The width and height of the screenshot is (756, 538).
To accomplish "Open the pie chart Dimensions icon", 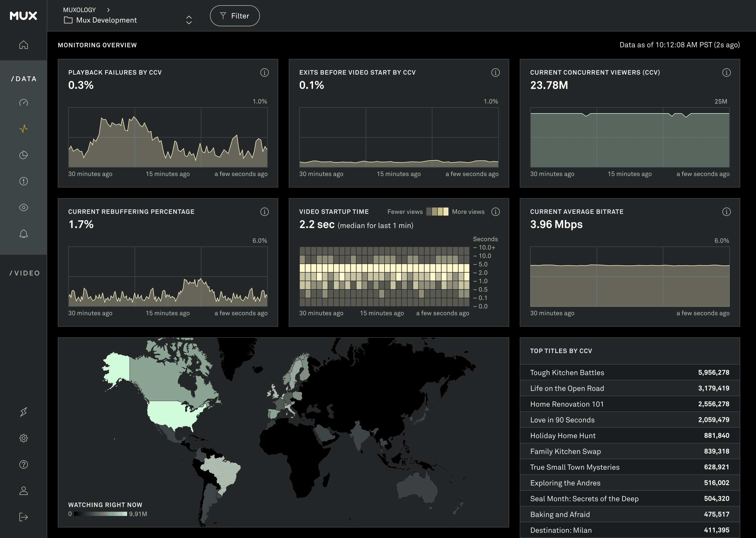I will (23, 155).
